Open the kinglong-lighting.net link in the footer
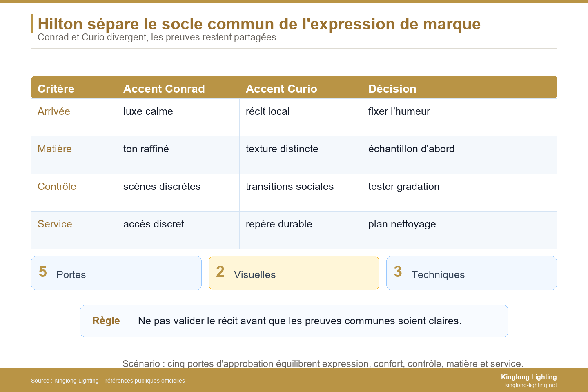The height and width of the screenshot is (392, 588). point(531,385)
